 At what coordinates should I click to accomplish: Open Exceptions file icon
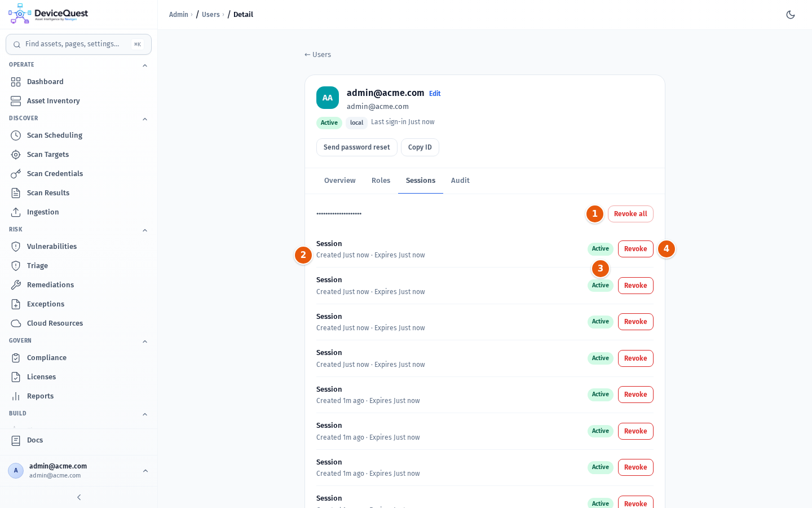point(16,304)
